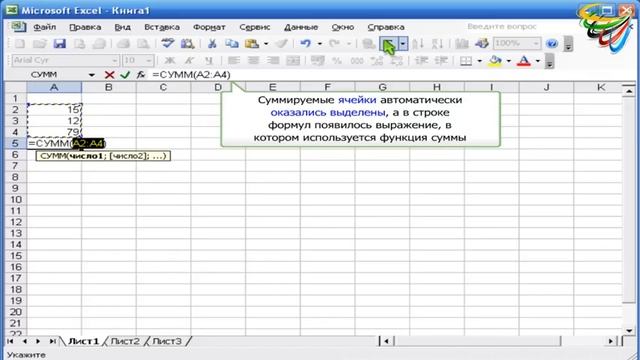Click the Borders button
The width and height of the screenshot is (640, 360).
point(466,61)
